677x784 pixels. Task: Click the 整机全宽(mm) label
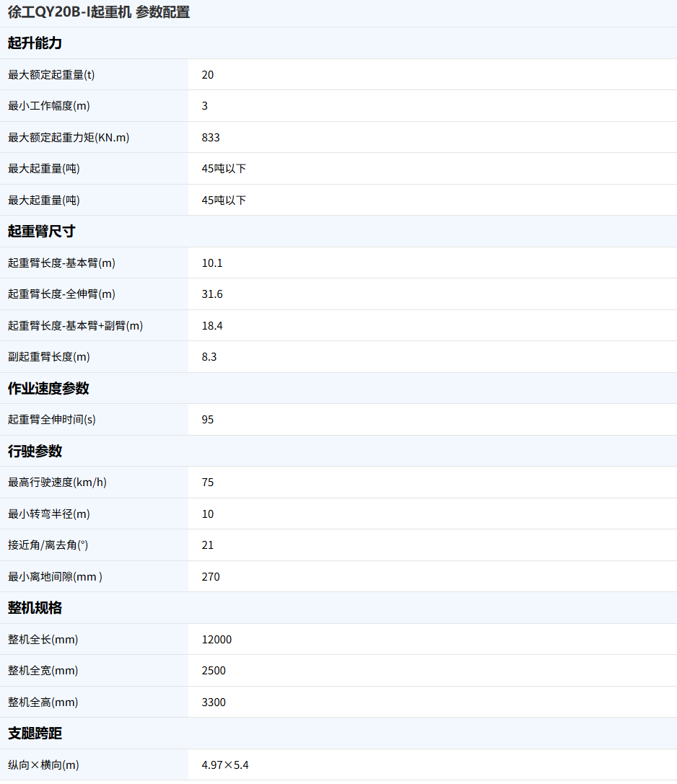click(x=43, y=671)
